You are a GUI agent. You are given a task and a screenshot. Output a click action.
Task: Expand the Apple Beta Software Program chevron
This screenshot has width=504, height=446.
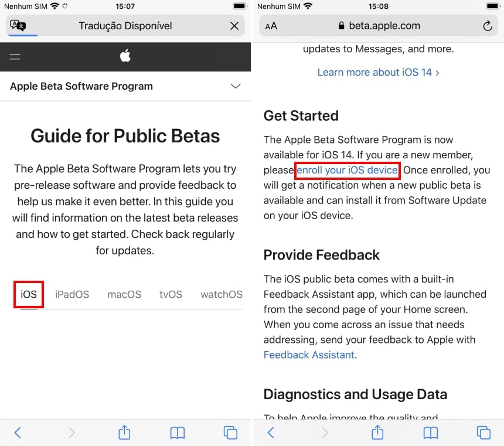(236, 86)
